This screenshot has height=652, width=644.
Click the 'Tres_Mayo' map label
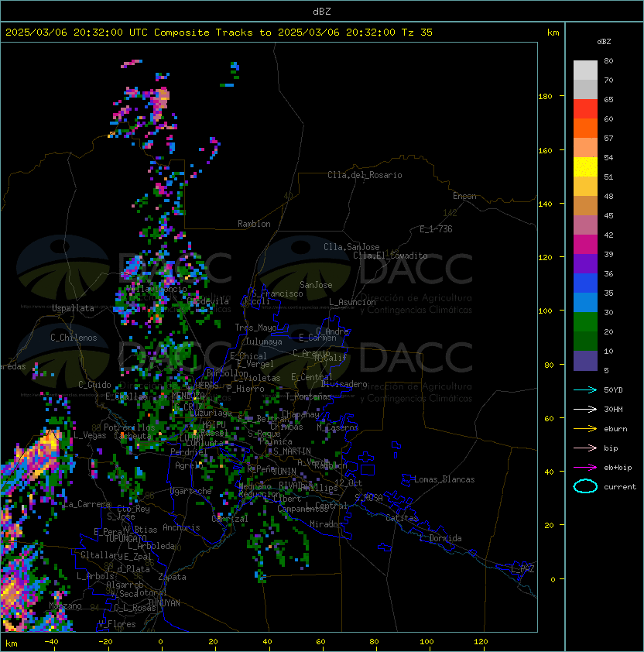255,328
